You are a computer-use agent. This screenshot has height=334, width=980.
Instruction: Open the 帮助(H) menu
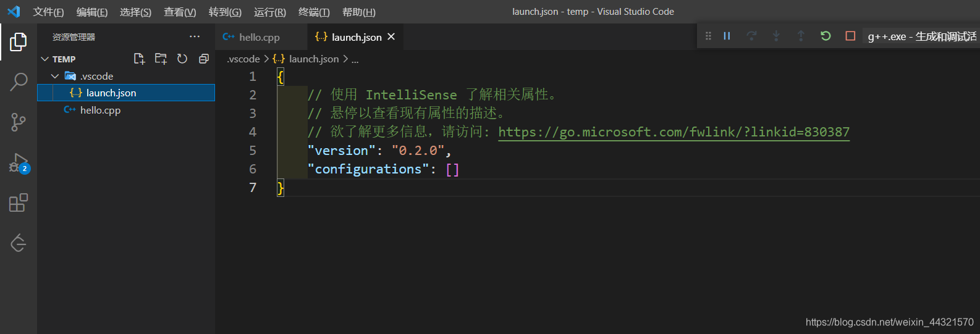tap(359, 12)
